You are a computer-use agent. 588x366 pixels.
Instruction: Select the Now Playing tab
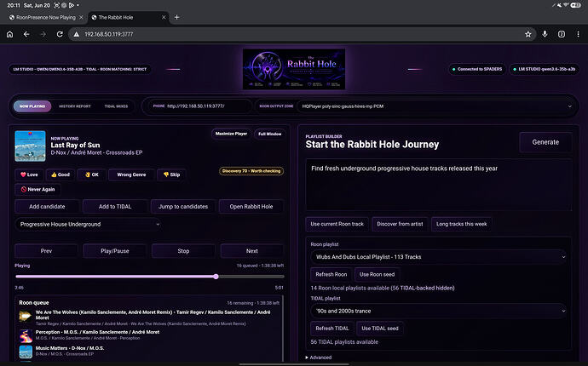point(32,106)
